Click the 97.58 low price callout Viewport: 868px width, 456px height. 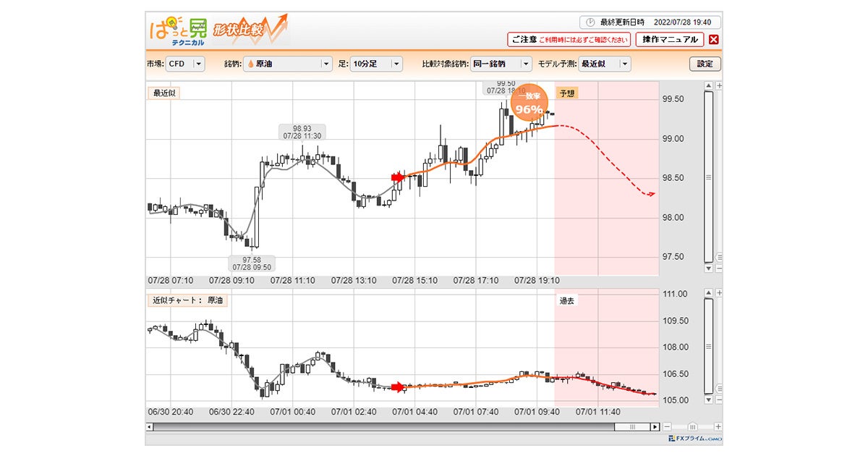(x=252, y=263)
